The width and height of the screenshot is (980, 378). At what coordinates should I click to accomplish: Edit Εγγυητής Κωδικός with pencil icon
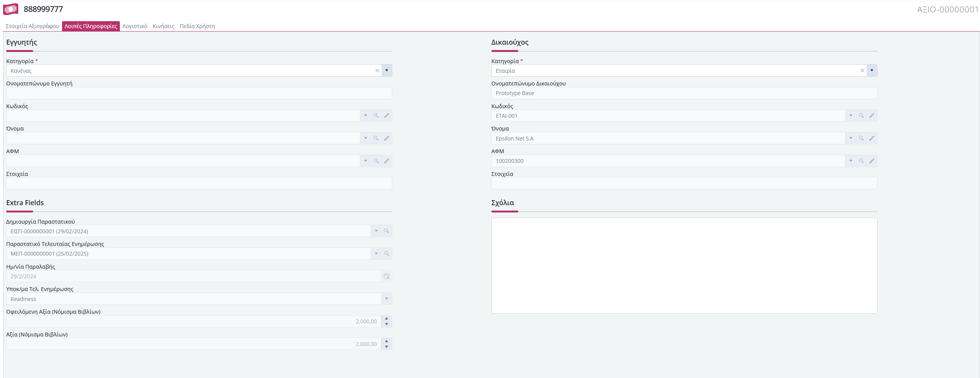[x=387, y=115]
